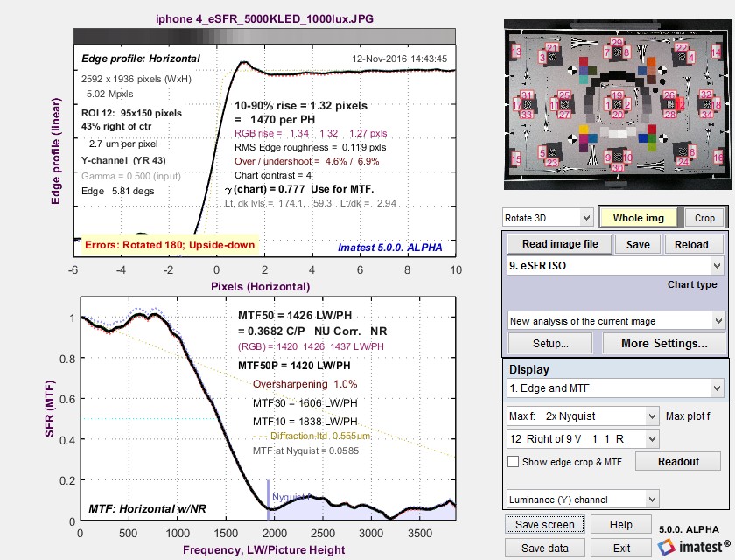Select ROI 16 at the chart's bottom-right corner
Viewport: 735px width, 560px height.
(x=717, y=157)
